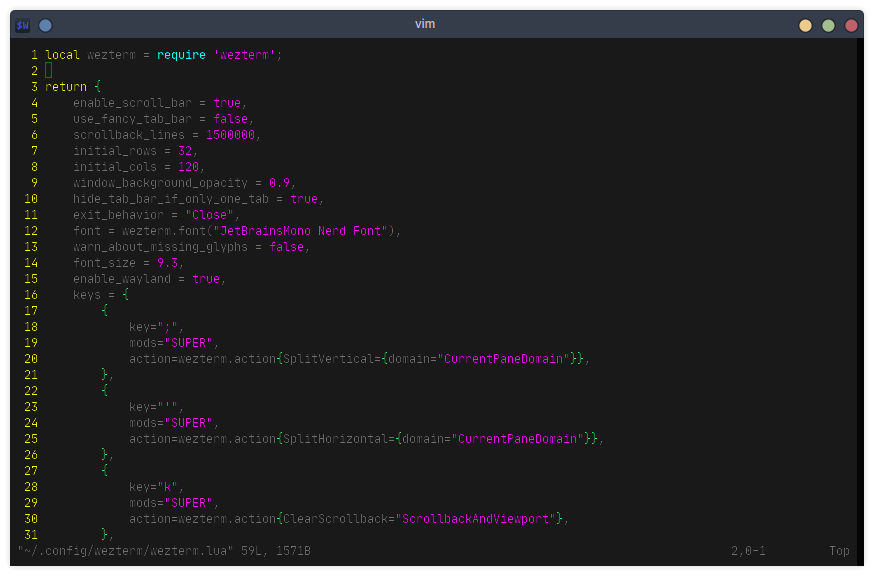This screenshot has height=576, width=874.
Task: Click the require keyword on line 1
Action: tap(180, 54)
